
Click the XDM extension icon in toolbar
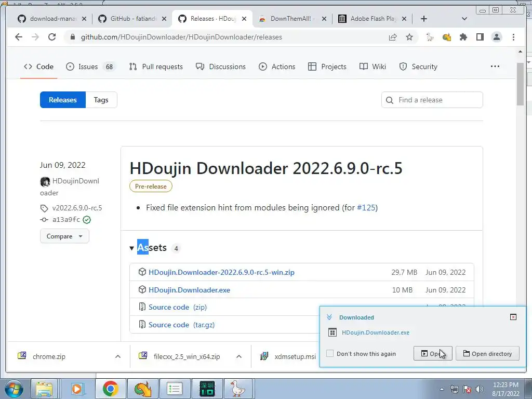446,37
